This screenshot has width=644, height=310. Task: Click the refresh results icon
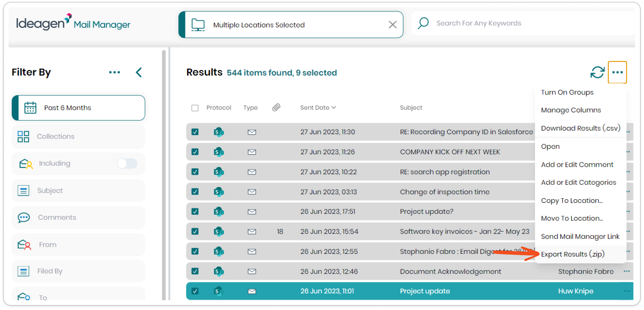pos(597,73)
